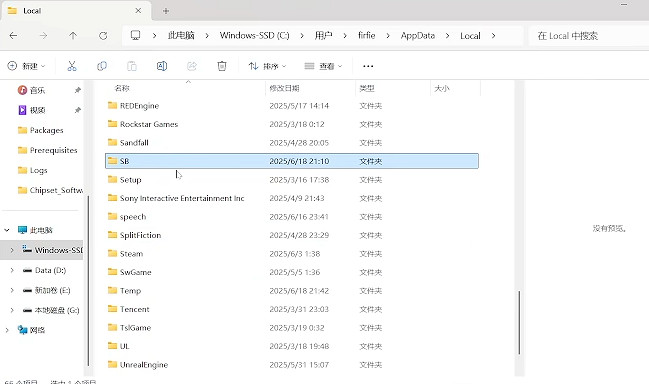Viewport: 649px width, 384px height.
Task: Select the Temp folder row
Action: point(292,290)
